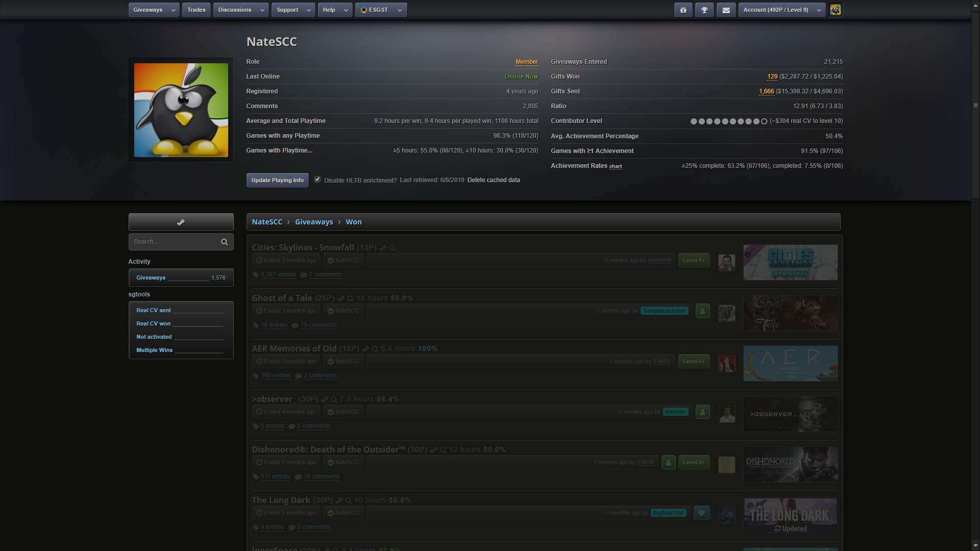Click the Steam icon next to The Long Dark
The width and height of the screenshot is (980, 551).
339,500
